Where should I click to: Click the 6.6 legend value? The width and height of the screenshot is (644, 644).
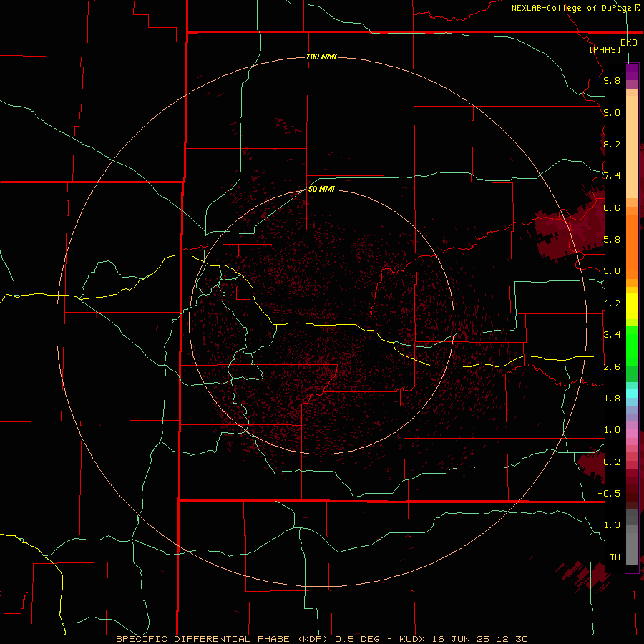(612, 208)
